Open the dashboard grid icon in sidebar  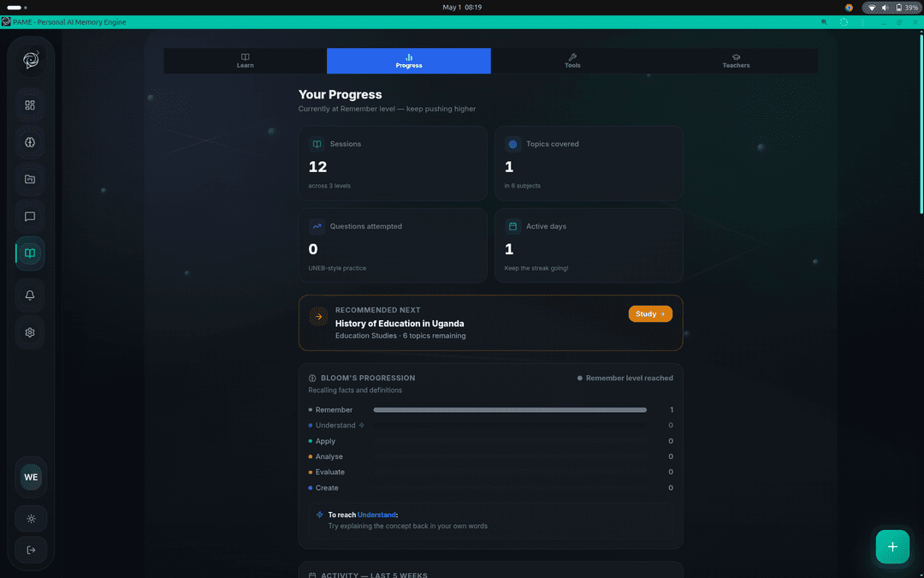30,105
